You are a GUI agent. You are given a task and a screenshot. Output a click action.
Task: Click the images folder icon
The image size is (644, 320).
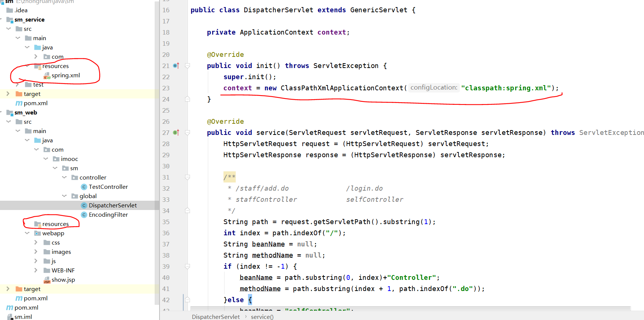(47, 252)
